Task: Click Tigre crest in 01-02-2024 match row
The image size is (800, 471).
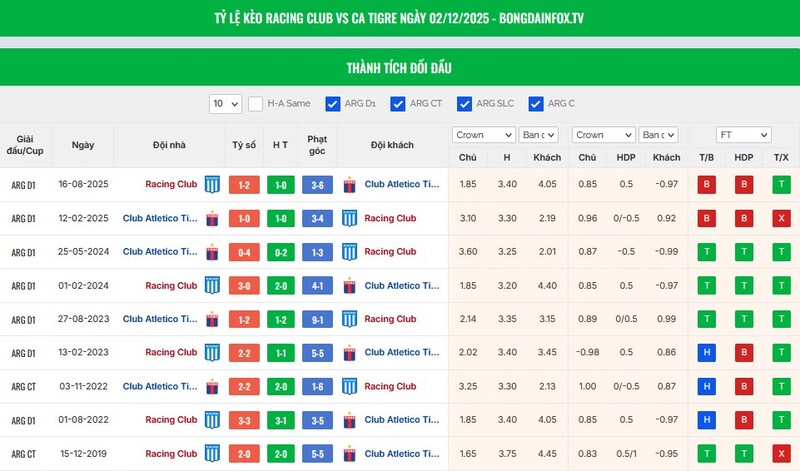Action: tap(349, 286)
